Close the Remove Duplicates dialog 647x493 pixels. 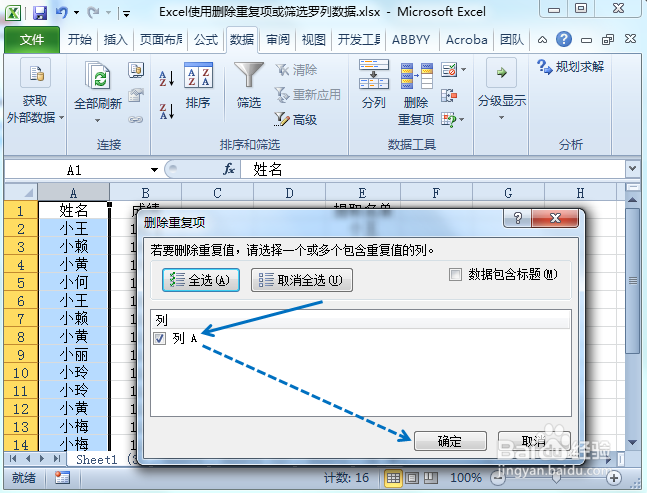click(555, 218)
